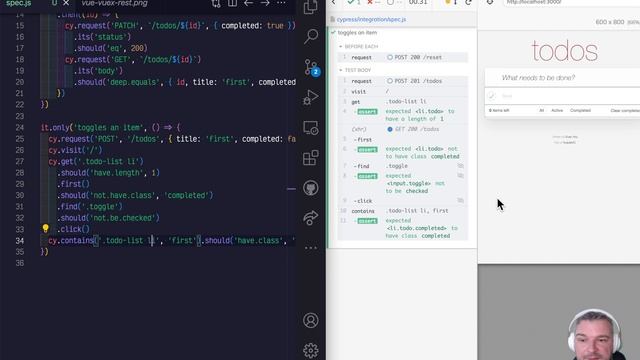Select the xhr GET 200 /todos entry
The image size is (640, 360).
tap(402, 129)
